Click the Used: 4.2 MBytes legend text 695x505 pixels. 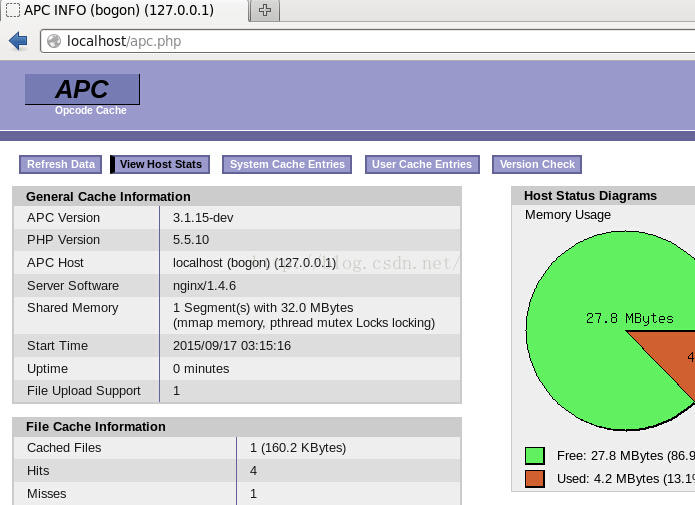coord(626,479)
